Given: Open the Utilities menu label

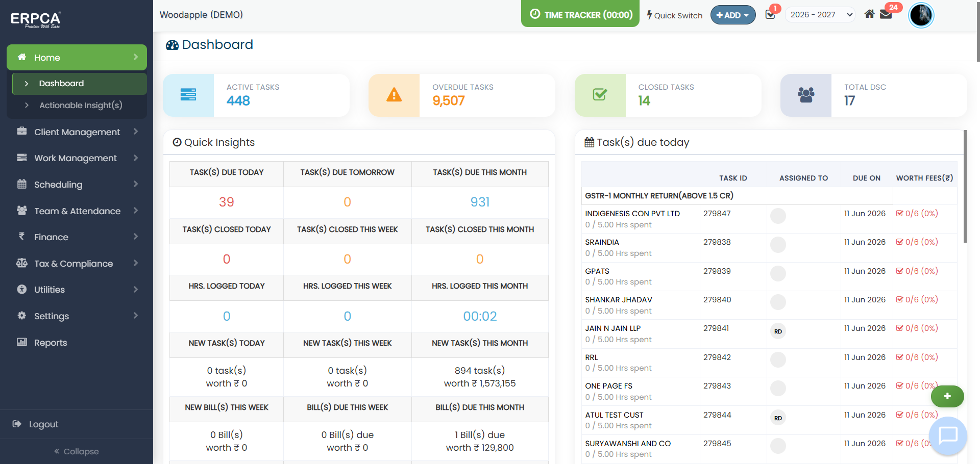Looking at the screenshot, I should click(x=50, y=290).
